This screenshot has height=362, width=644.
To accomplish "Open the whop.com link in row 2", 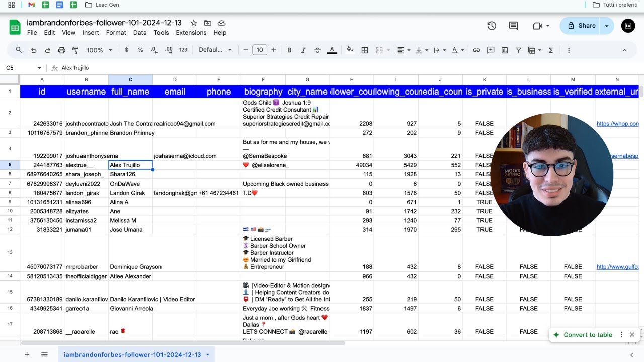I will [x=617, y=124].
